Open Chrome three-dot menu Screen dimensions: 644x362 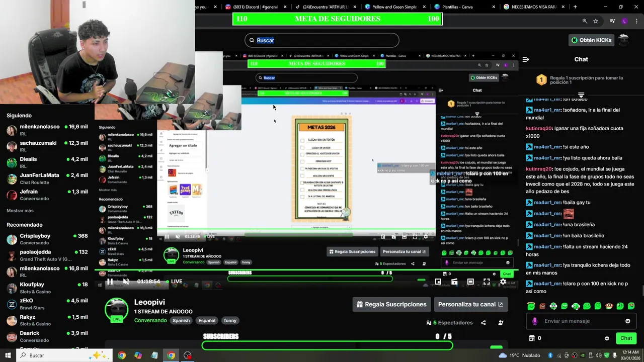click(636, 21)
